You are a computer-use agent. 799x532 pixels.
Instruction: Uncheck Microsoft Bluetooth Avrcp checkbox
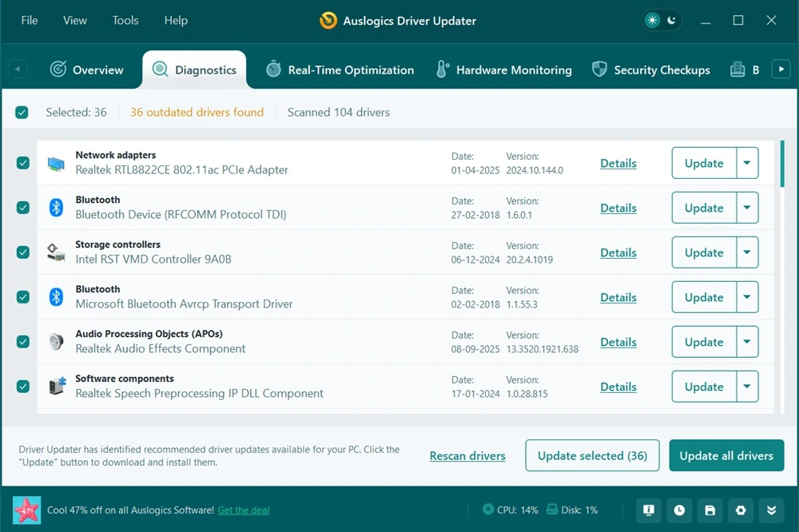[x=23, y=297]
